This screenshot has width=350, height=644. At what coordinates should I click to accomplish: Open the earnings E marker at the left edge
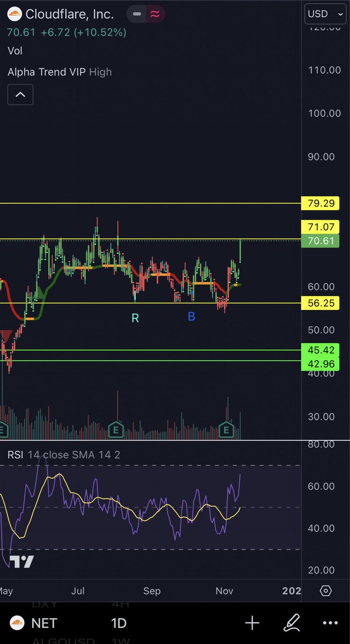click(3, 429)
